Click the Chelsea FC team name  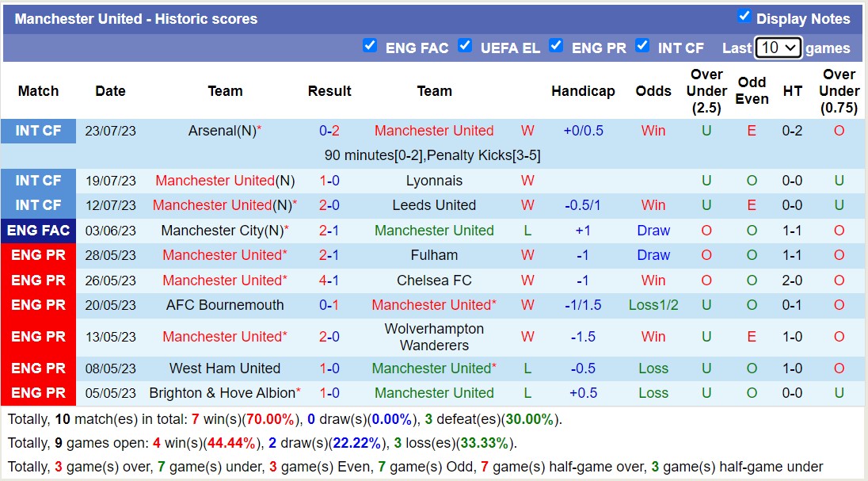434,280
